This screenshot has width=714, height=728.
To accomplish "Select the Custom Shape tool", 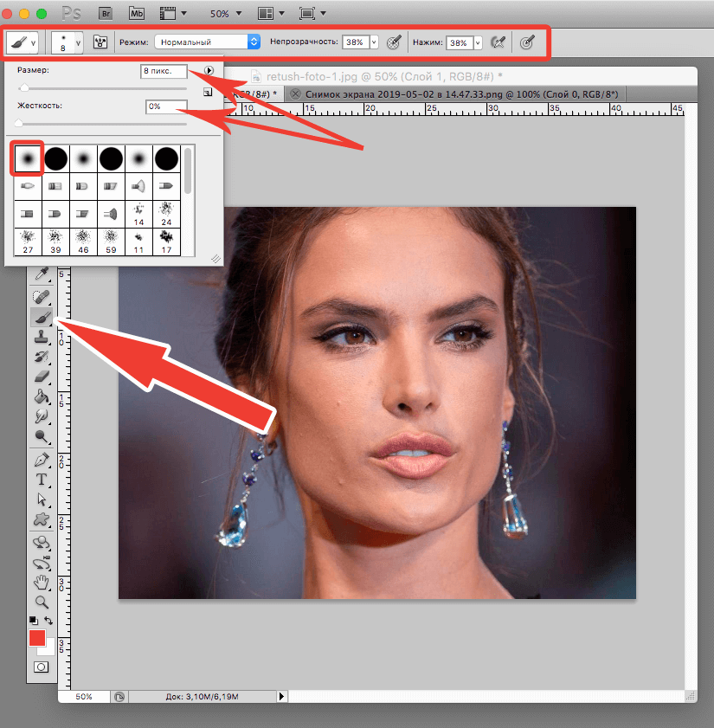I will point(42,519).
